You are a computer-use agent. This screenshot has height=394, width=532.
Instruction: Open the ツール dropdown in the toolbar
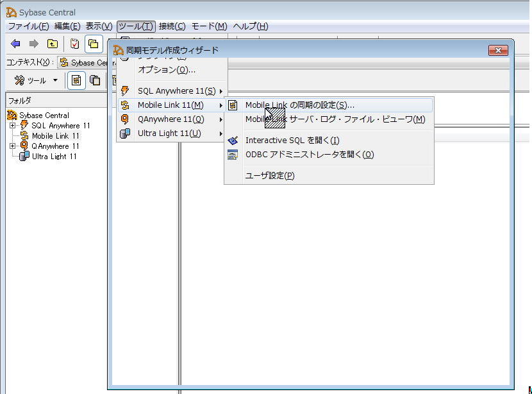[37, 80]
